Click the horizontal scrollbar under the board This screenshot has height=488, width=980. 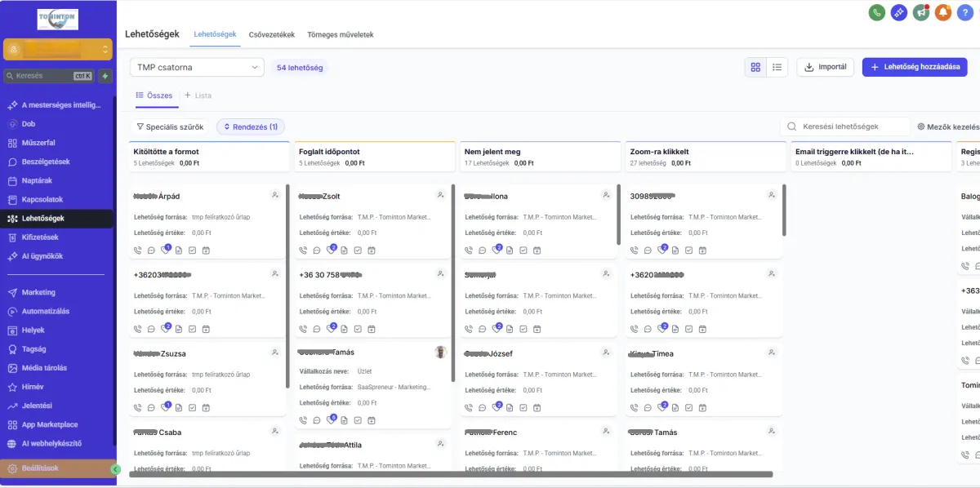tap(451, 473)
